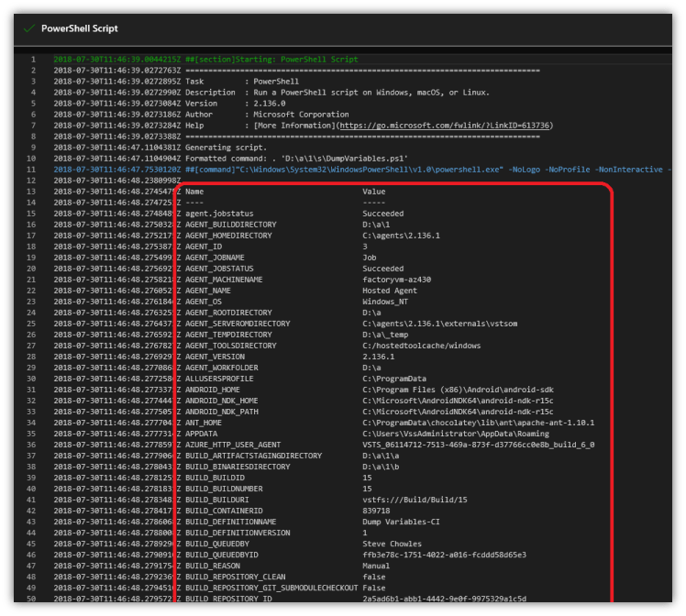The width and height of the screenshot is (686, 616).
Task: Click the Generating script. log line
Action: pyautogui.click(x=225, y=147)
